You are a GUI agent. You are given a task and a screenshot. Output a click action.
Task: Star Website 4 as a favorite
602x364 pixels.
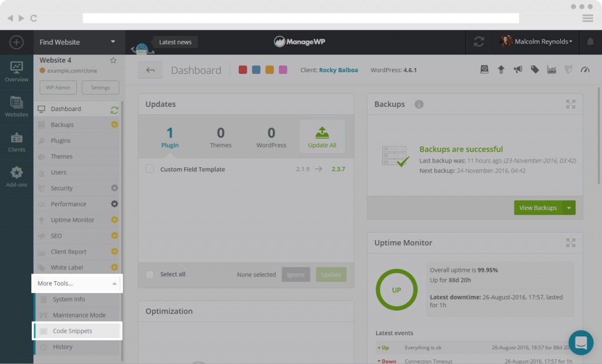(113, 60)
